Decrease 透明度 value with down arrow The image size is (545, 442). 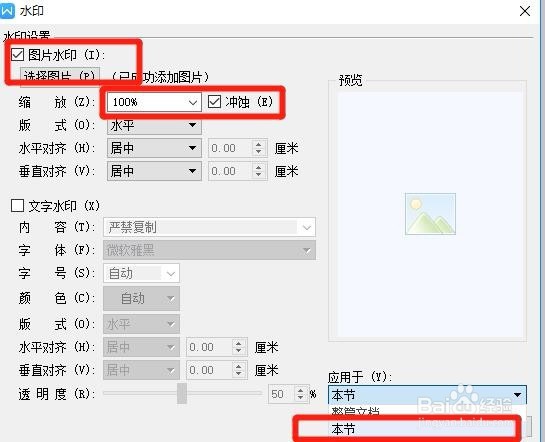click(301, 398)
